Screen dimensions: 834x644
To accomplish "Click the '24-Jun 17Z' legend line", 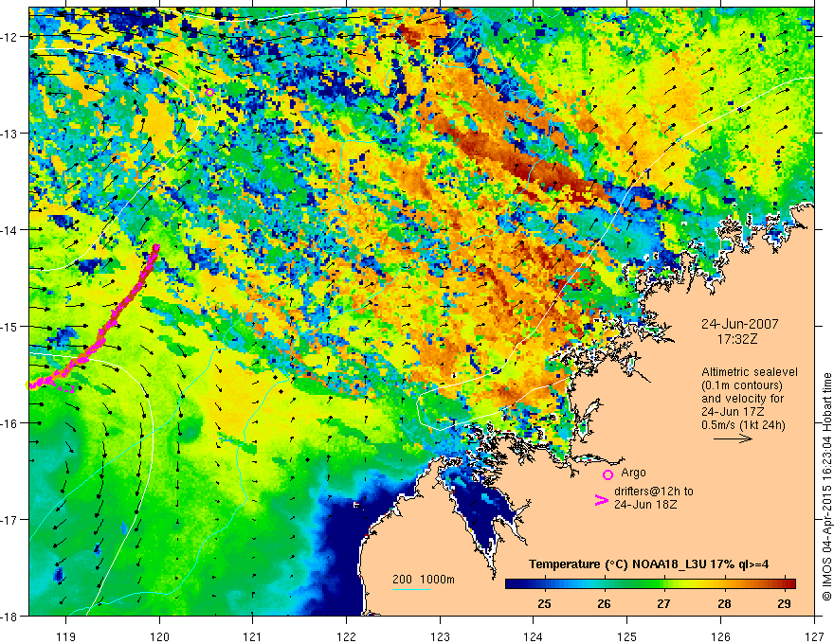I will click(x=732, y=412).
